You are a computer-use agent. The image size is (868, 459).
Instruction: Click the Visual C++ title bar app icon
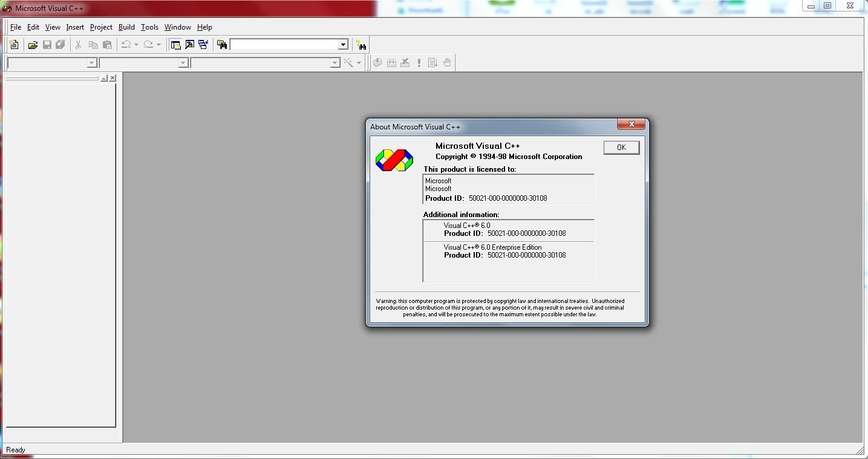pyautogui.click(x=7, y=8)
